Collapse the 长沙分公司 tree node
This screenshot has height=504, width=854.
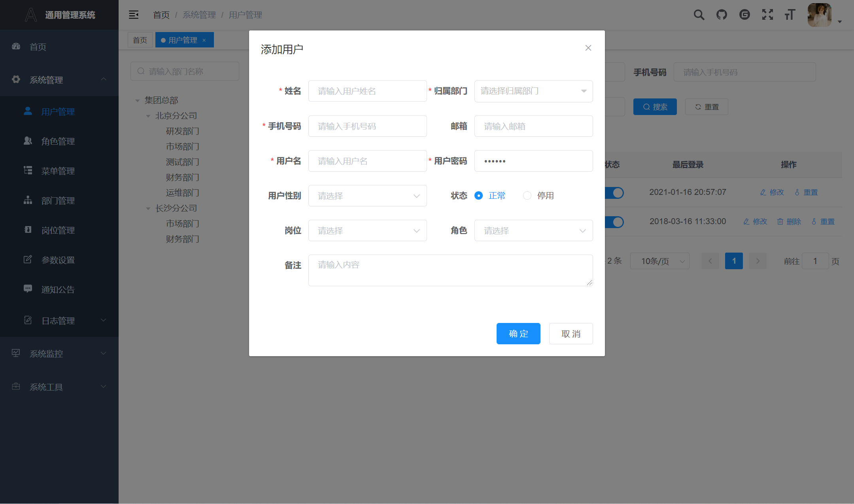(148, 208)
